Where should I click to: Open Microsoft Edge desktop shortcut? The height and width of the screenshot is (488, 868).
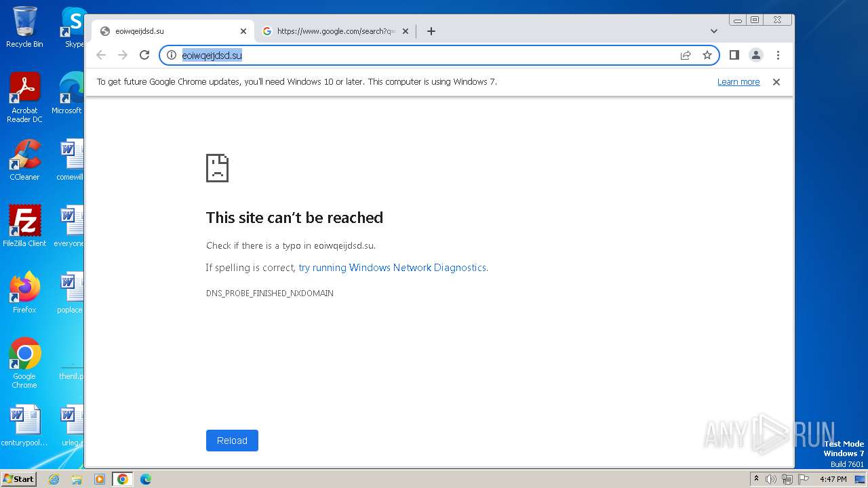68,94
